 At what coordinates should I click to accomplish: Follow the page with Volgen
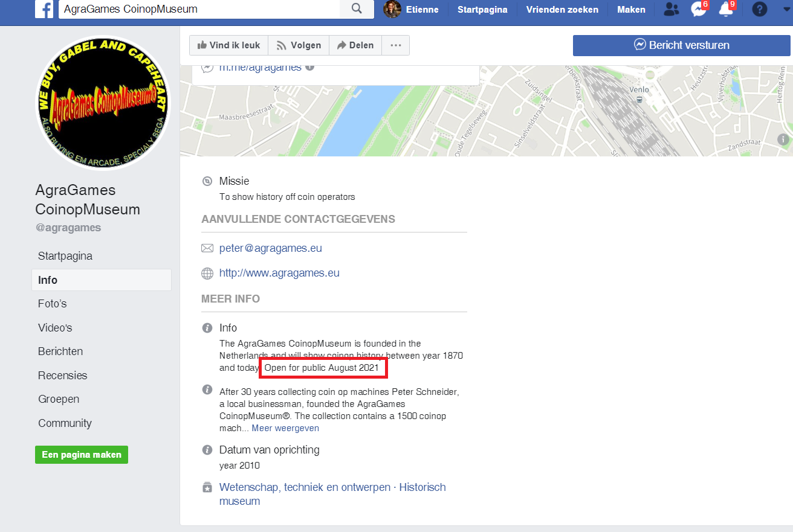coord(299,45)
